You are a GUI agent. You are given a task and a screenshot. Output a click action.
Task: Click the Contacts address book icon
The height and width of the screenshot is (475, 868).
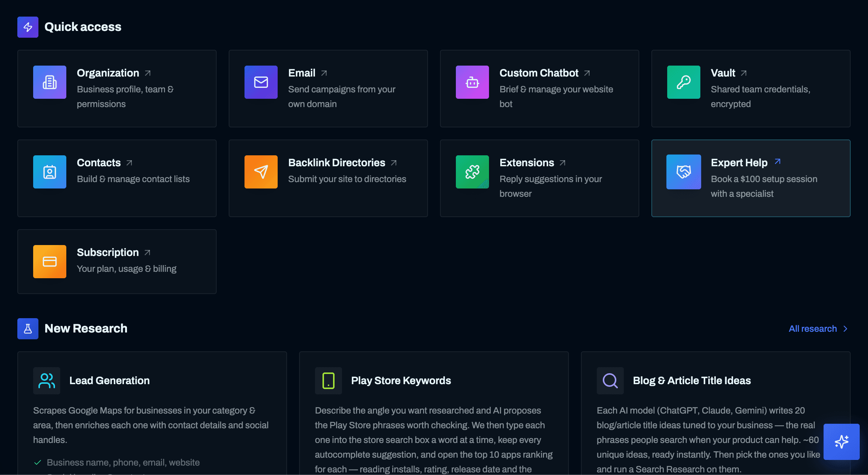(x=50, y=172)
